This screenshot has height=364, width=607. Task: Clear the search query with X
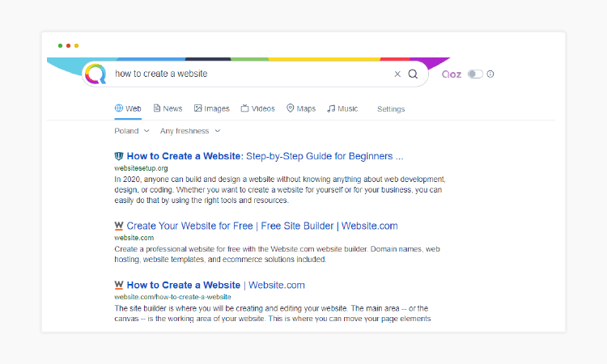[397, 74]
